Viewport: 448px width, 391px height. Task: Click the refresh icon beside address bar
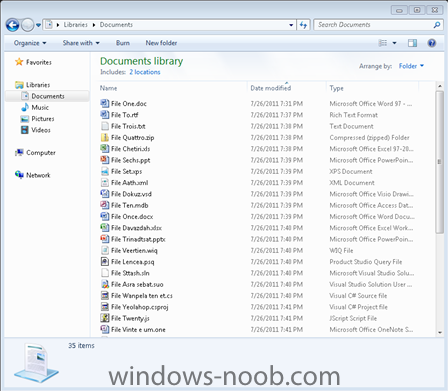(303, 25)
